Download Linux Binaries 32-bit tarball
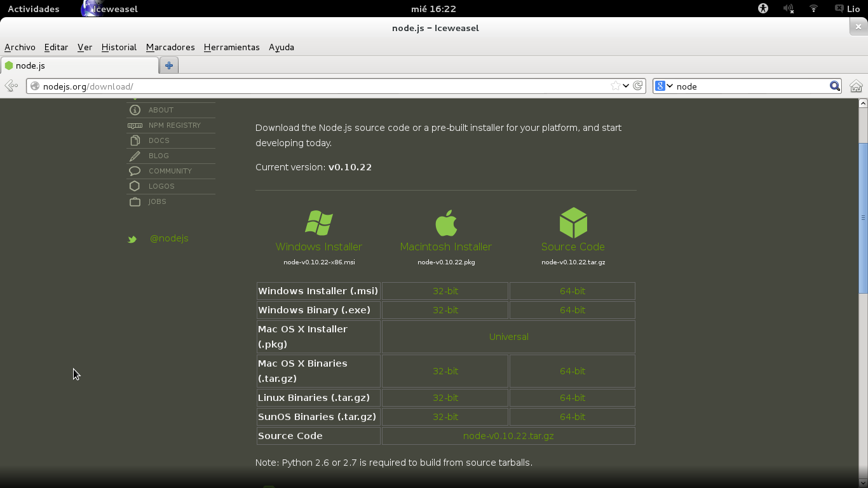Screen dimensions: 868x488 [x=445, y=398]
